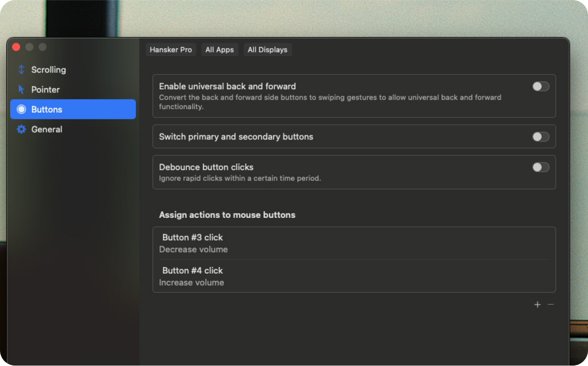Open the All Apps dropdown
The image size is (588, 366).
tap(220, 50)
